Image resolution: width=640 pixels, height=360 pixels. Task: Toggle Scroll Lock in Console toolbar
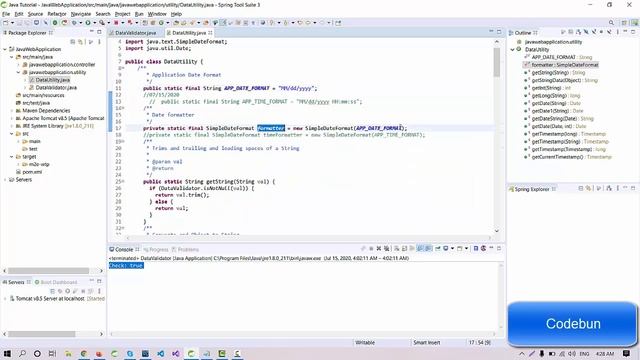404,249
